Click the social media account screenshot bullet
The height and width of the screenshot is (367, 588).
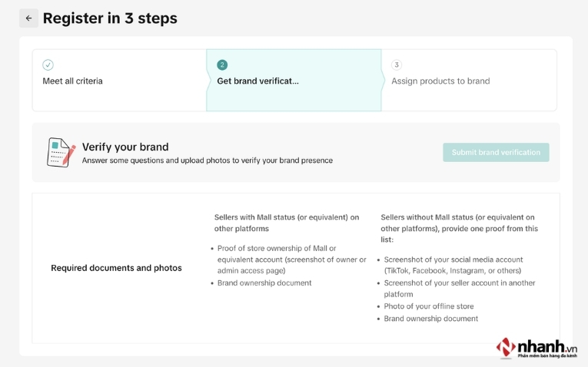click(x=453, y=265)
